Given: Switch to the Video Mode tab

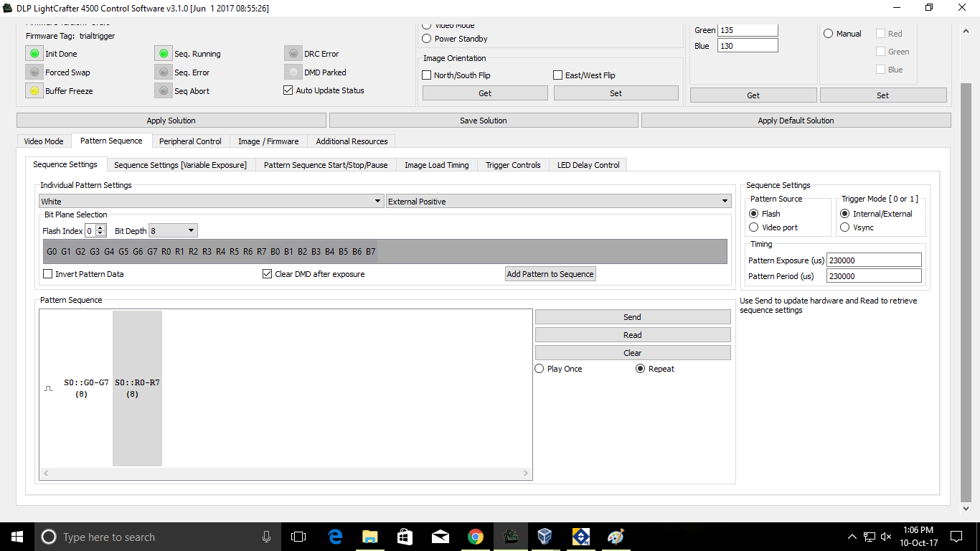Looking at the screenshot, I should [x=44, y=141].
